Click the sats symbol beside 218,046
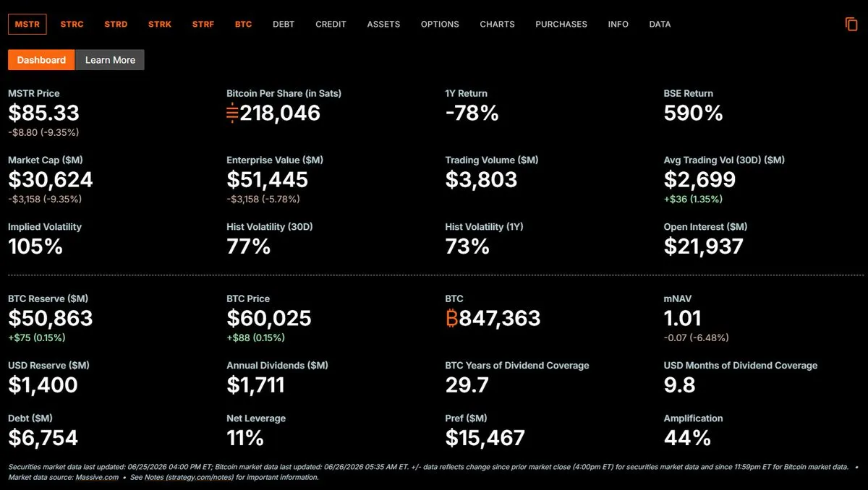This screenshot has width=868, height=490. tap(232, 113)
